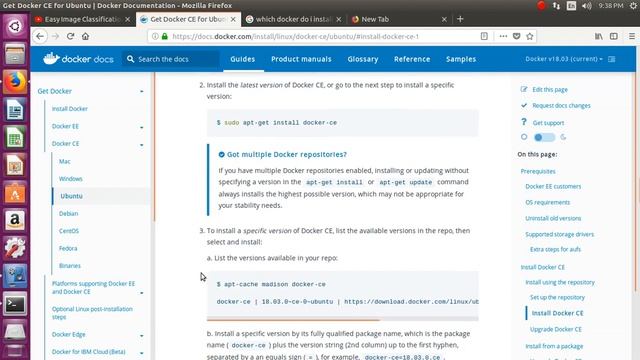Open Terminal from dock
Screen dimensions: 640x360
coord(15,304)
